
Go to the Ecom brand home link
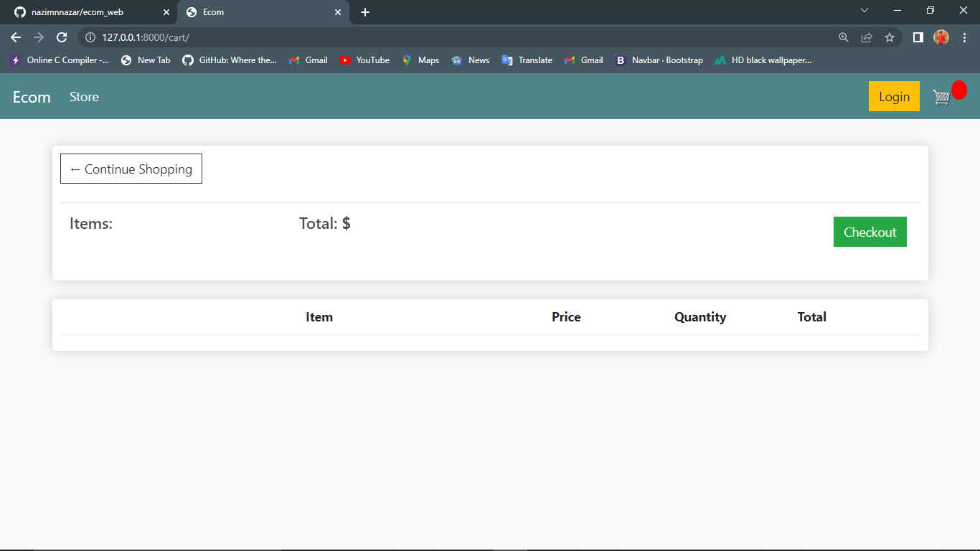pyautogui.click(x=32, y=97)
